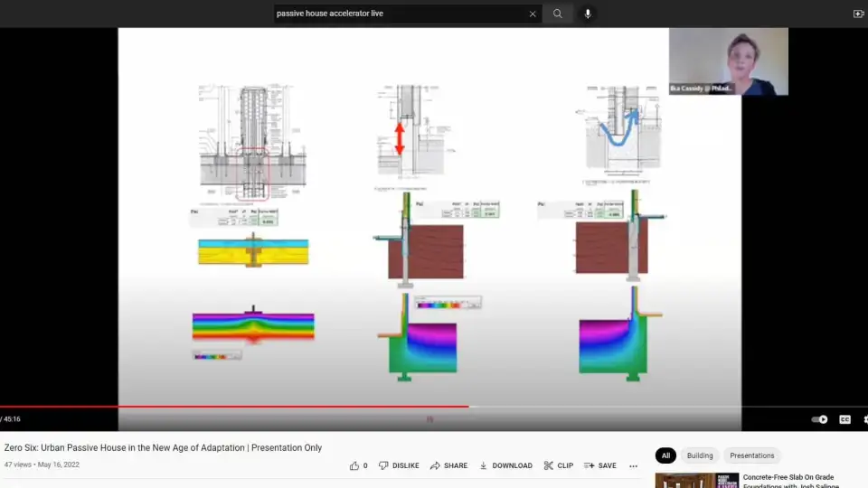Download the video

pyautogui.click(x=505, y=465)
